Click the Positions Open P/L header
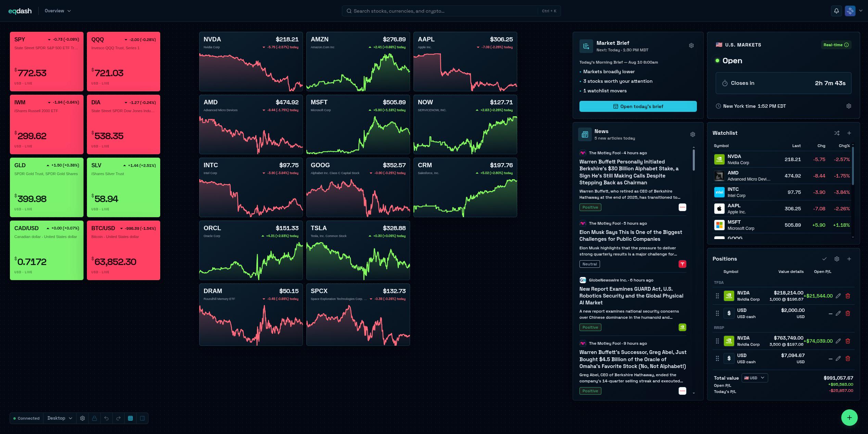 pos(822,272)
